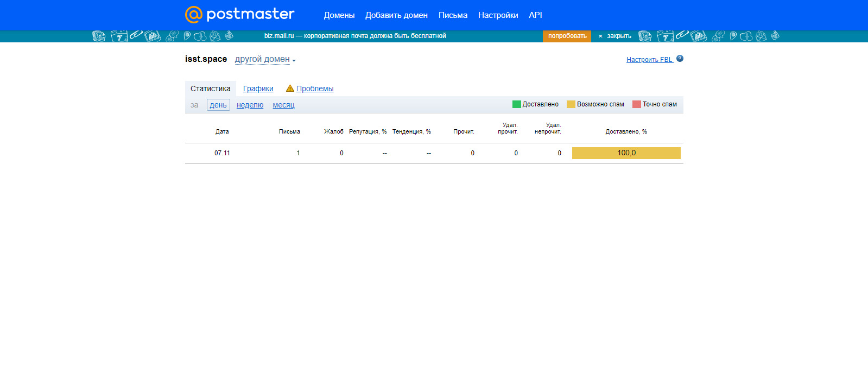Close the biz.mail.ru banner
The height and width of the screenshot is (373, 868).
pos(615,36)
